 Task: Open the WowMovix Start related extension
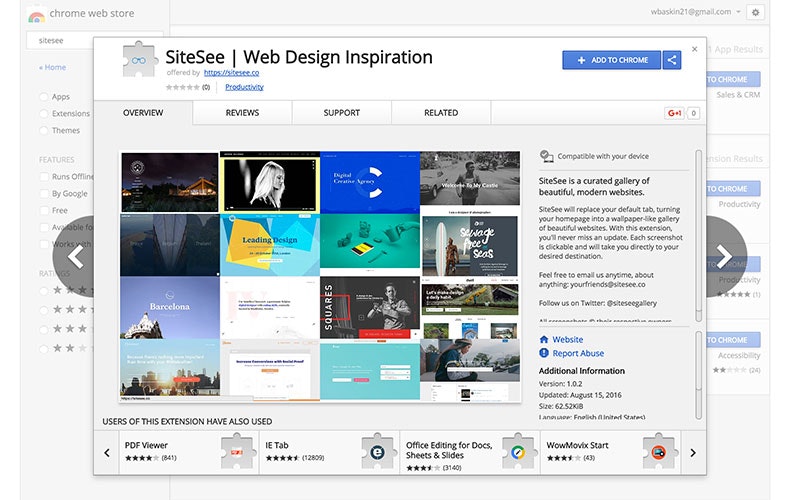coord(610,452)
